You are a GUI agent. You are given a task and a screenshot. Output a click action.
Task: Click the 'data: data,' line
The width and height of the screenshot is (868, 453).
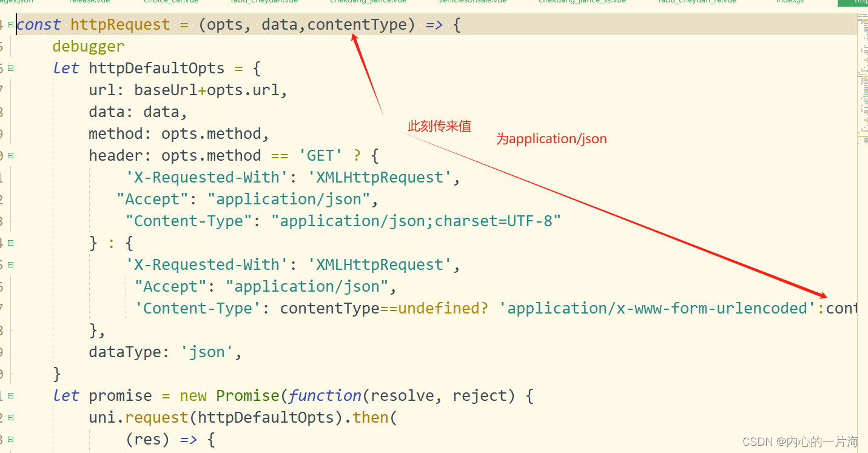138,112
